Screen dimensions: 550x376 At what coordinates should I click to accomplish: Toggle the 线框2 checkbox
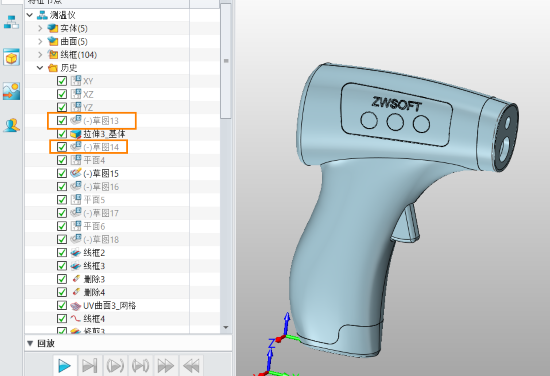coord(62,253)
